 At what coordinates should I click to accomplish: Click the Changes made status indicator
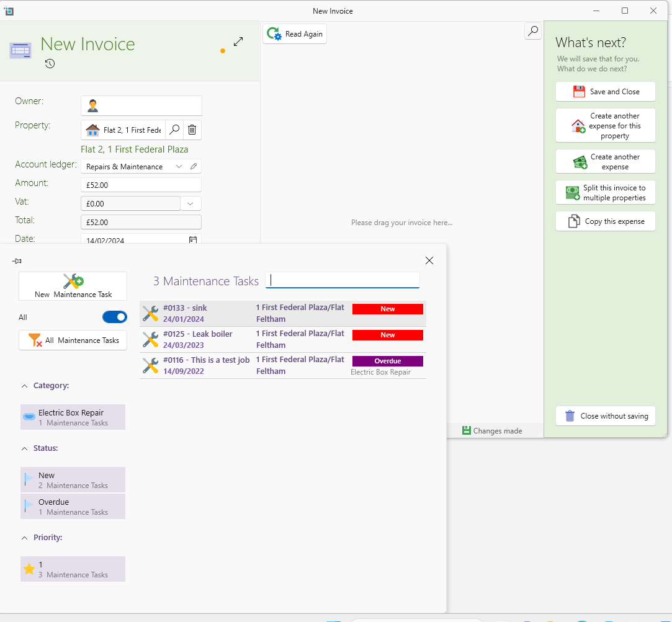(492, 430)
